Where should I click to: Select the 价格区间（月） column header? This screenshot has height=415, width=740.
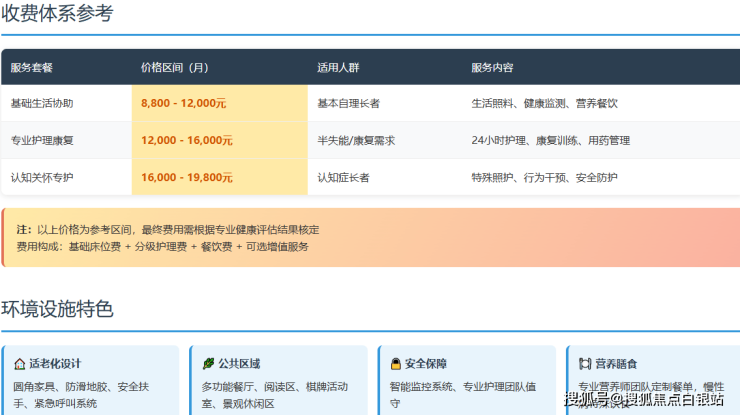[x=175, y=68]
